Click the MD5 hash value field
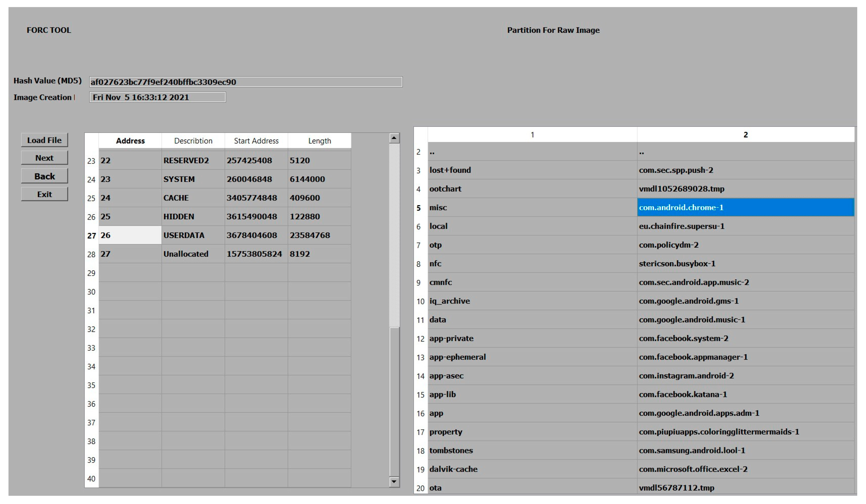 pos(245,82)
